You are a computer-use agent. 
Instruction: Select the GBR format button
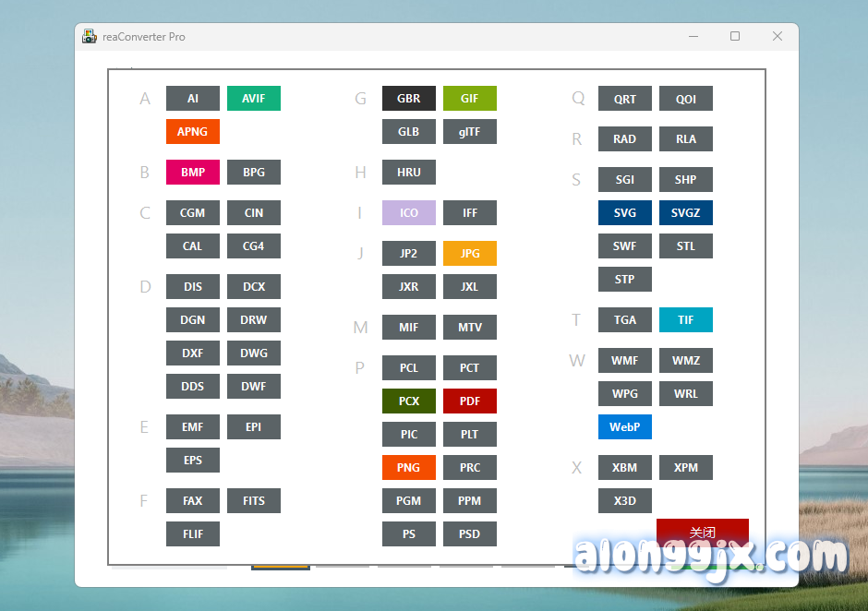(408, 99)
